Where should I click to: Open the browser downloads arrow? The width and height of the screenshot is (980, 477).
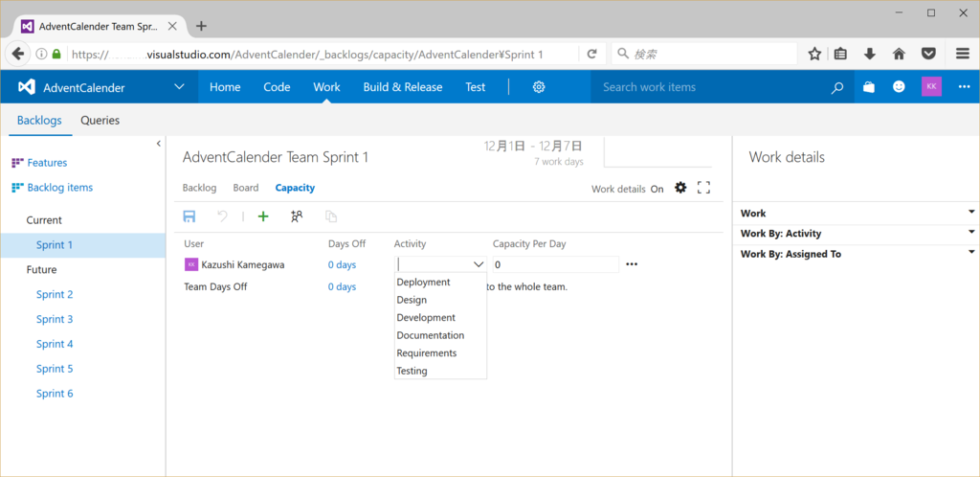point(869,54)
